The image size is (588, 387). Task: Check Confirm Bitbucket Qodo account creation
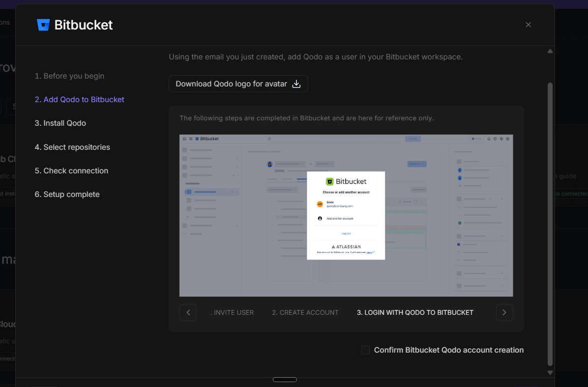click(365, 350)
